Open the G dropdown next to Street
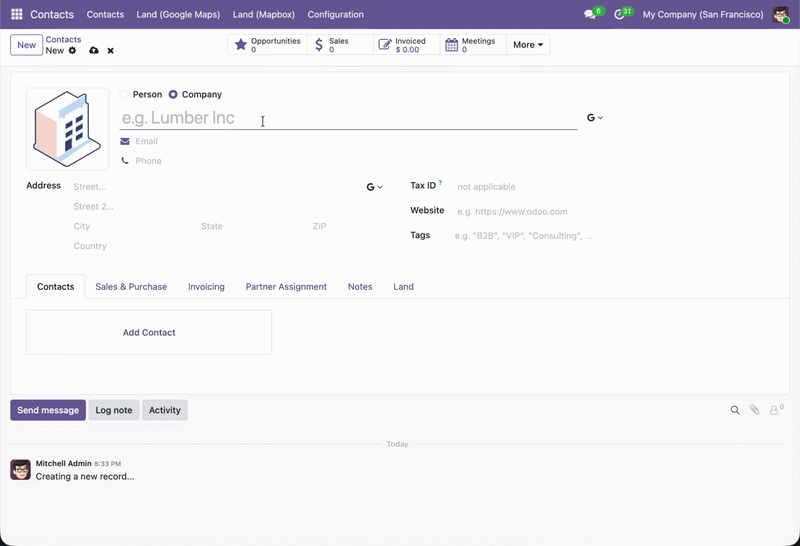 pos(374,187)
